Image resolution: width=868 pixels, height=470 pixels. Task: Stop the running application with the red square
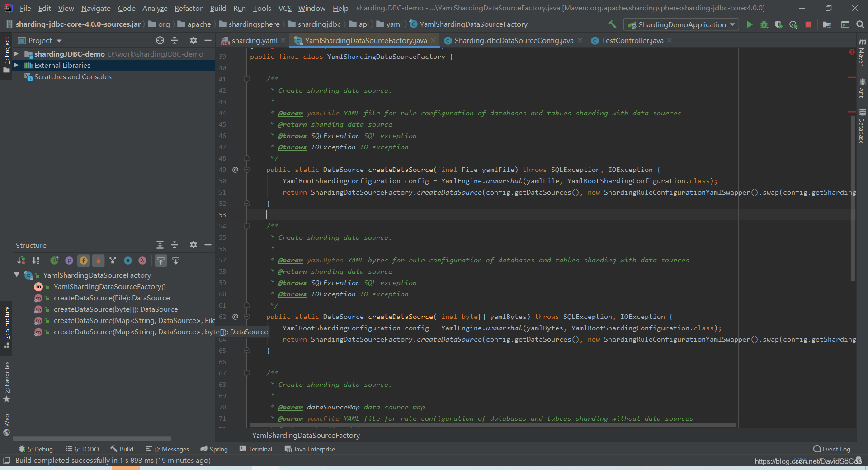[x=808, y=24]
